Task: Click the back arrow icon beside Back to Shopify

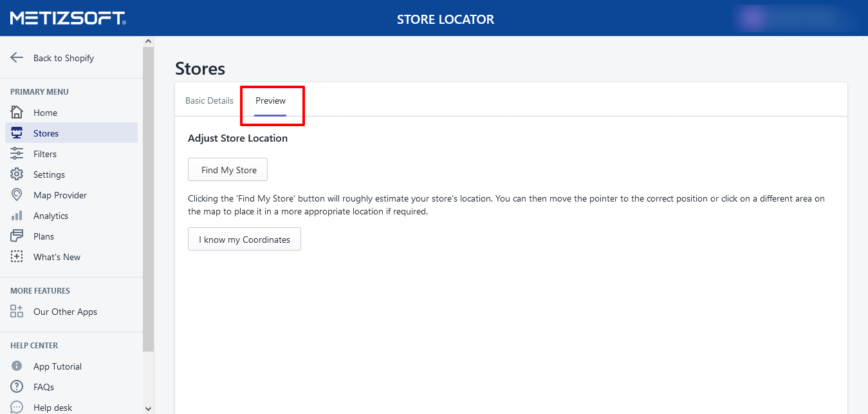Action: [17, 57]
